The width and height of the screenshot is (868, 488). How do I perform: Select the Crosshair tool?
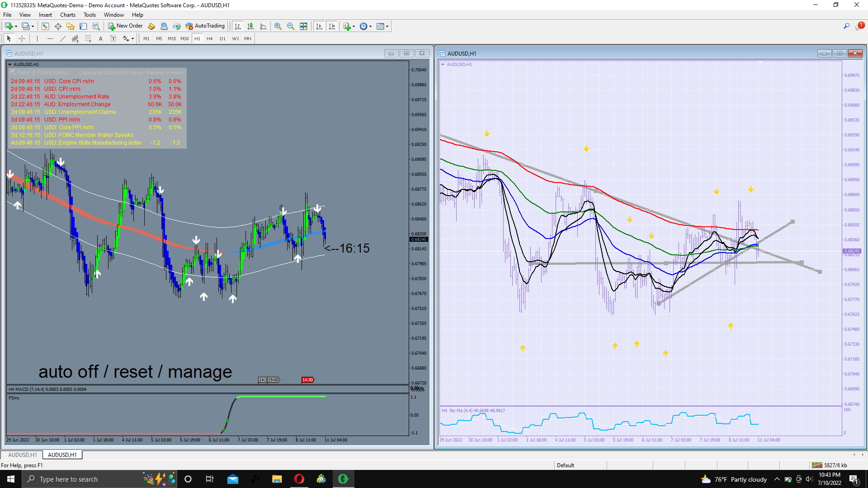[22, 39]
